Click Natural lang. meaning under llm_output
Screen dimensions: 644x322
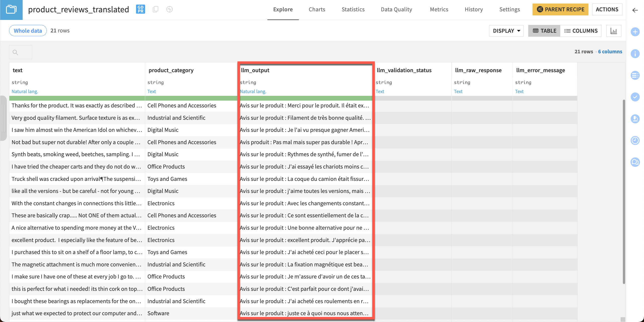(x=253, y=91)
